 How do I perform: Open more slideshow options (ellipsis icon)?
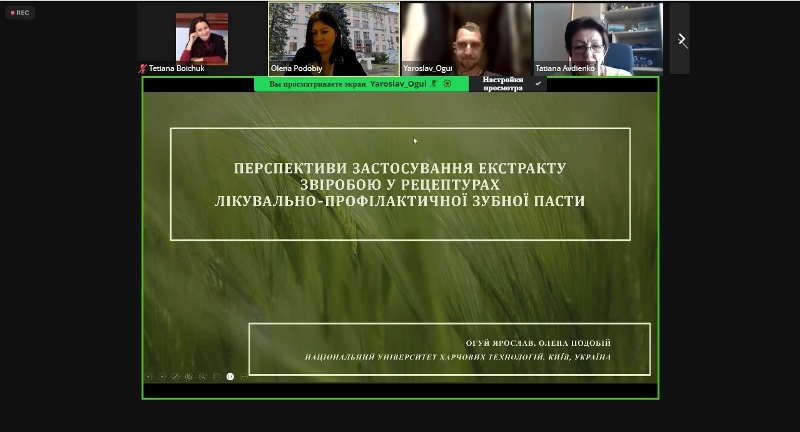click(244, 376)
